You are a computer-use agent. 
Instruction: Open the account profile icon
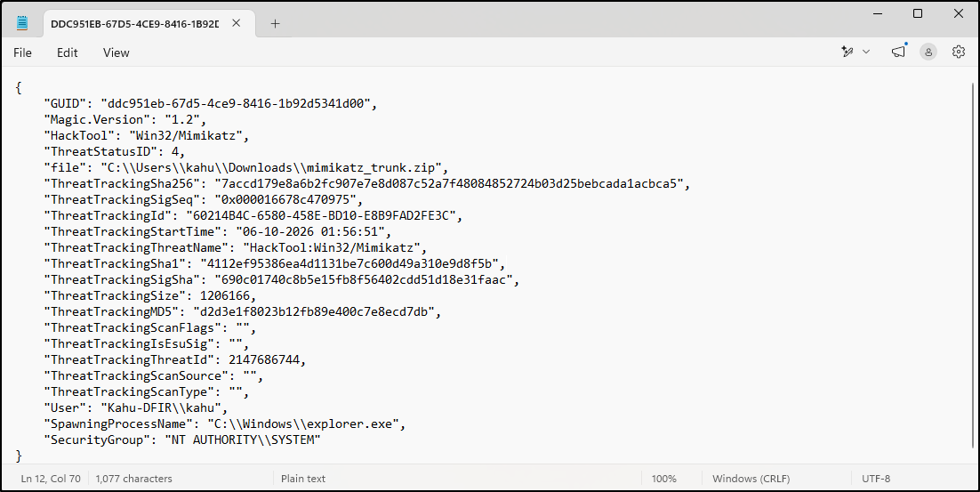pos(928,52)
